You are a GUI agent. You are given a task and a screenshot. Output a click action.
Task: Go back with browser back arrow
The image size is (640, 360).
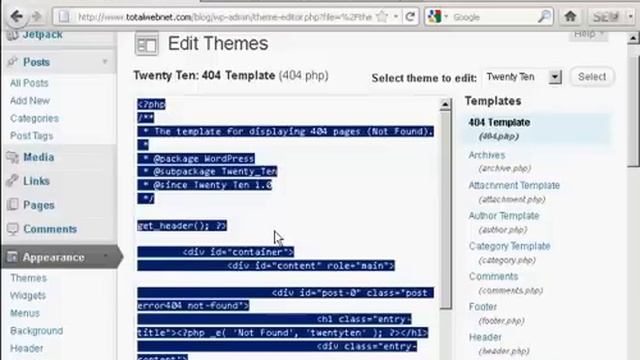point(17,17)
